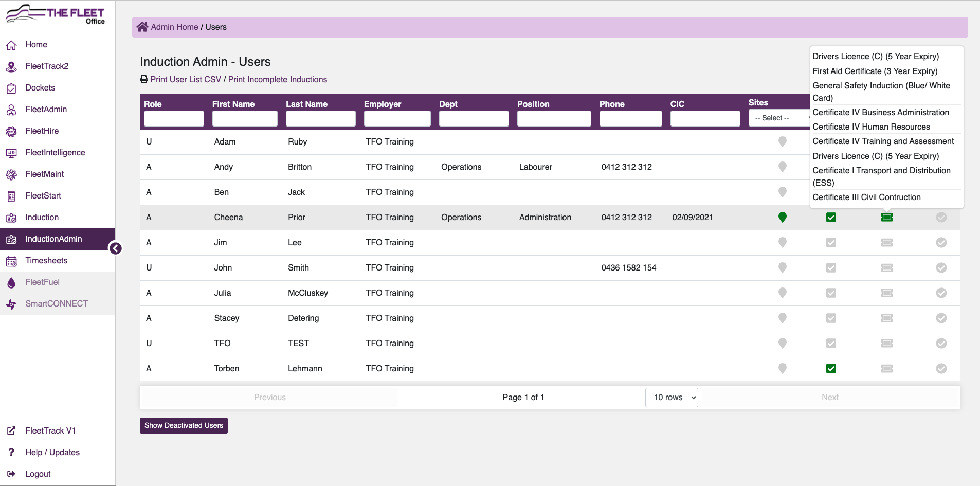
Task: Open the InductionAdmin menu item
Action: point(58,239)
